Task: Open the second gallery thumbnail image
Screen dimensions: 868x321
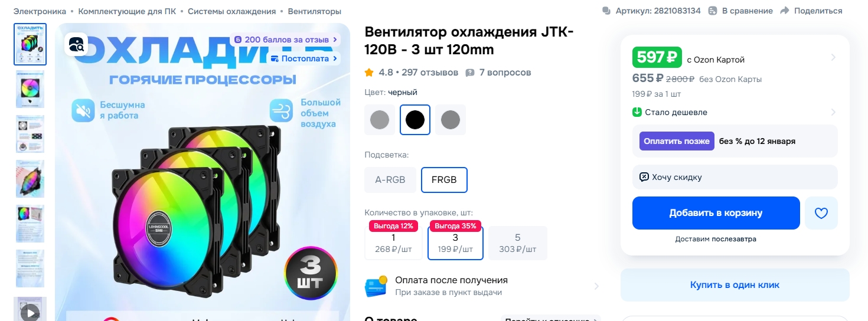Action: click(30, 89)
